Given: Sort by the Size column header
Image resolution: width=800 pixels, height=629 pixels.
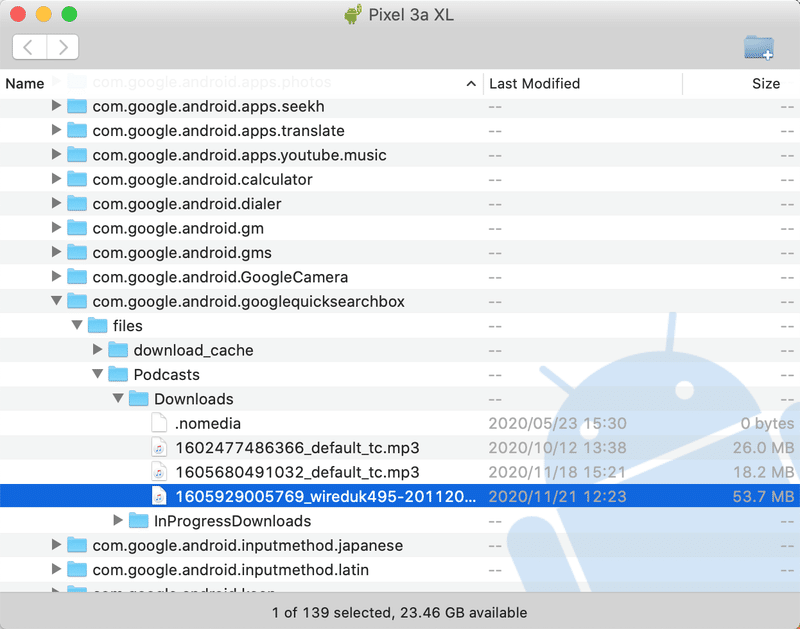Looking at the screenshot, I should coord(765,84).
